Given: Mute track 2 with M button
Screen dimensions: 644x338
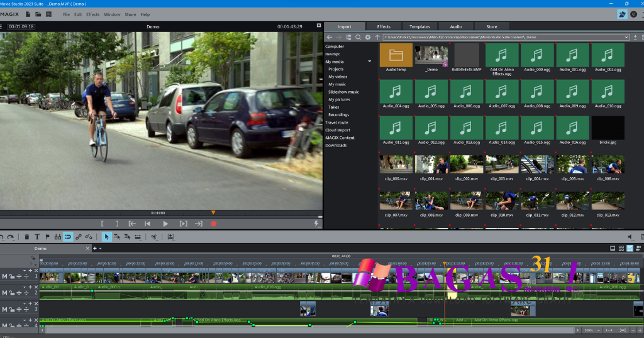Looking at the screenshot, I should pyautogui.click(x=4, y=293).
